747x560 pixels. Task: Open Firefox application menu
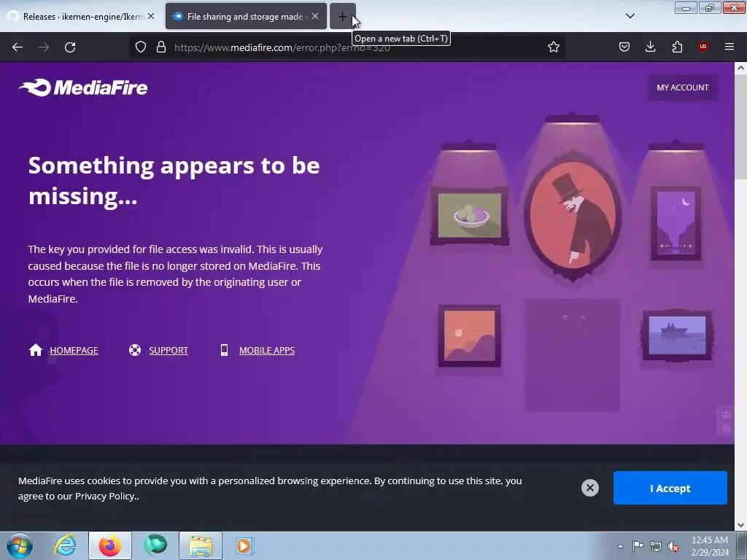click(x=729, y=47)
